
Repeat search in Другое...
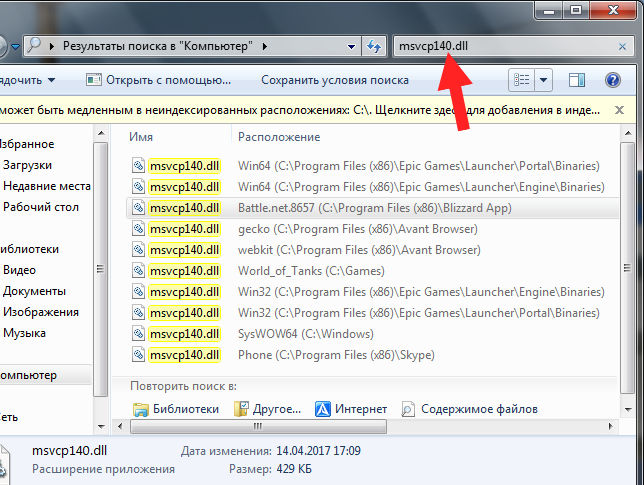[x=268, y=409]
